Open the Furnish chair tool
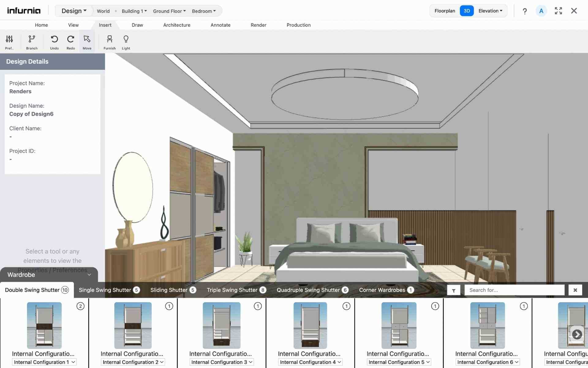The width and height of the screenshot is (588, 368). (x=110, y=39)
